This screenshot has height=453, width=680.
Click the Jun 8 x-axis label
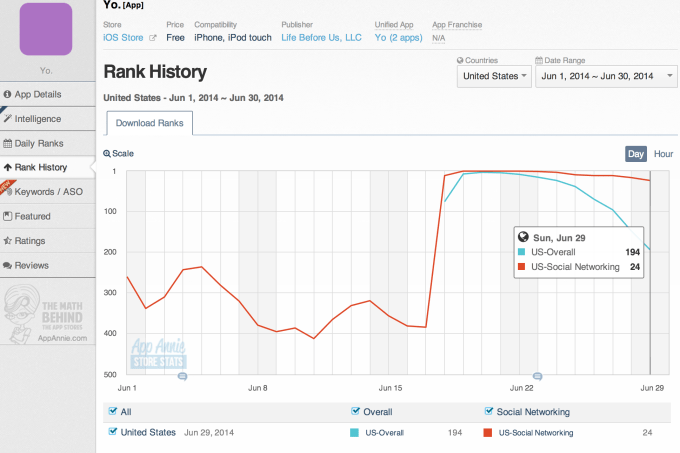tap(258, 388)
